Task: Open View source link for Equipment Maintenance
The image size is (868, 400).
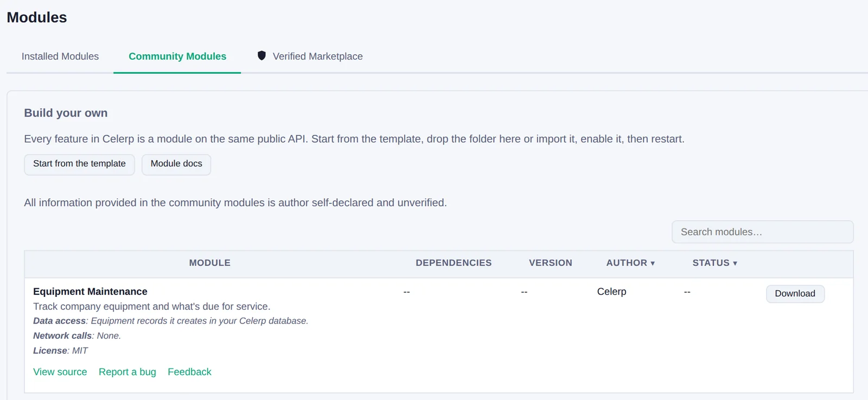Action: point(60,372)
